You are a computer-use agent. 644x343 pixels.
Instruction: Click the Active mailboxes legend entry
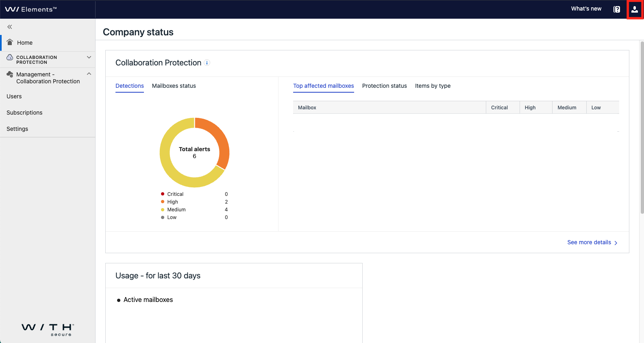tap(145, 300)
